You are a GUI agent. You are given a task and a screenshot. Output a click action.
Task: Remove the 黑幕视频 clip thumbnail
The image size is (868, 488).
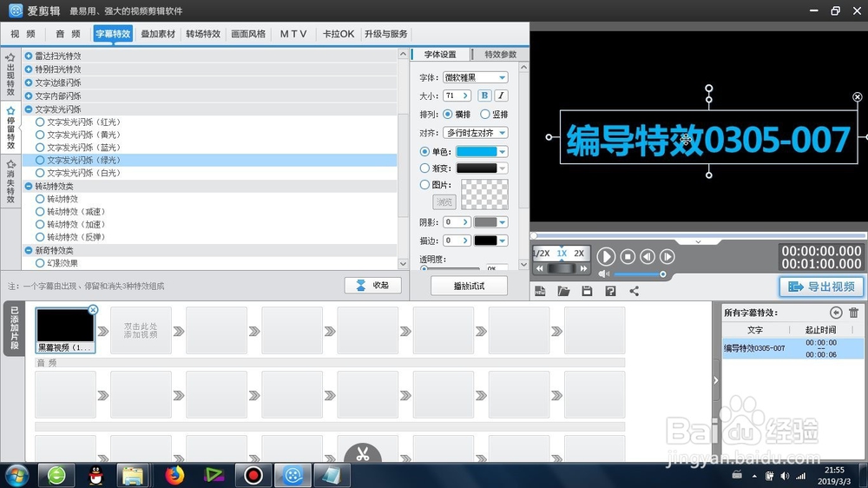pos(93,310)
